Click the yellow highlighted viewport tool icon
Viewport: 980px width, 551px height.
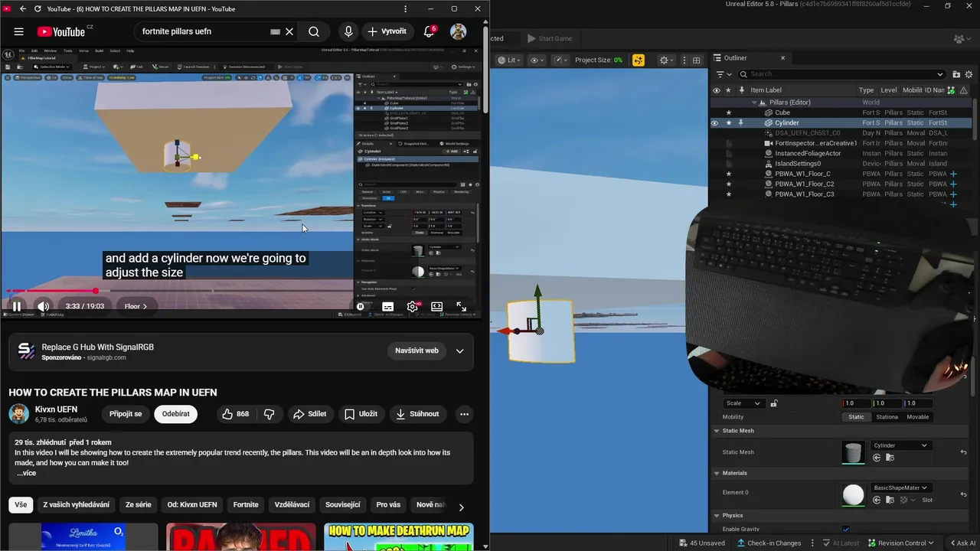tap(639, 60)
